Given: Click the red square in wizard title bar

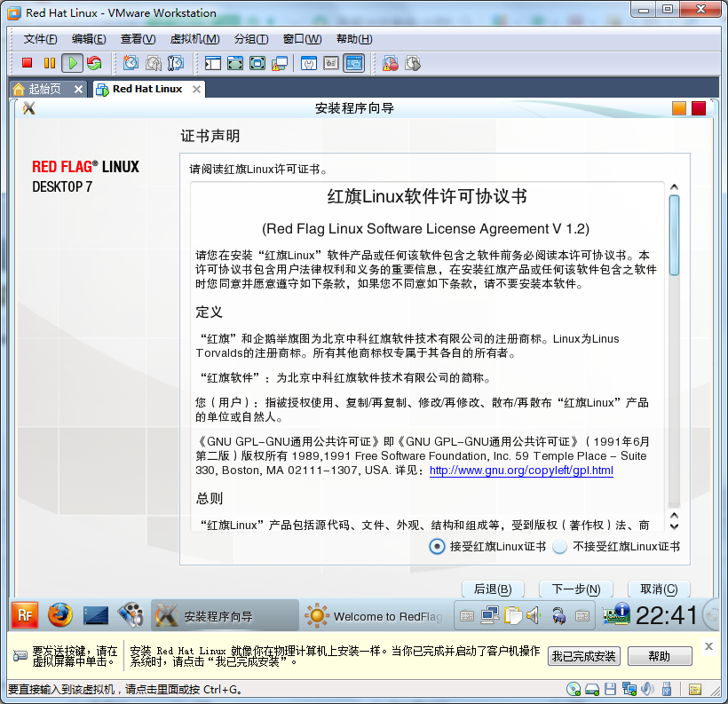Looking at the screenshot, I should (x=699, y=108).
